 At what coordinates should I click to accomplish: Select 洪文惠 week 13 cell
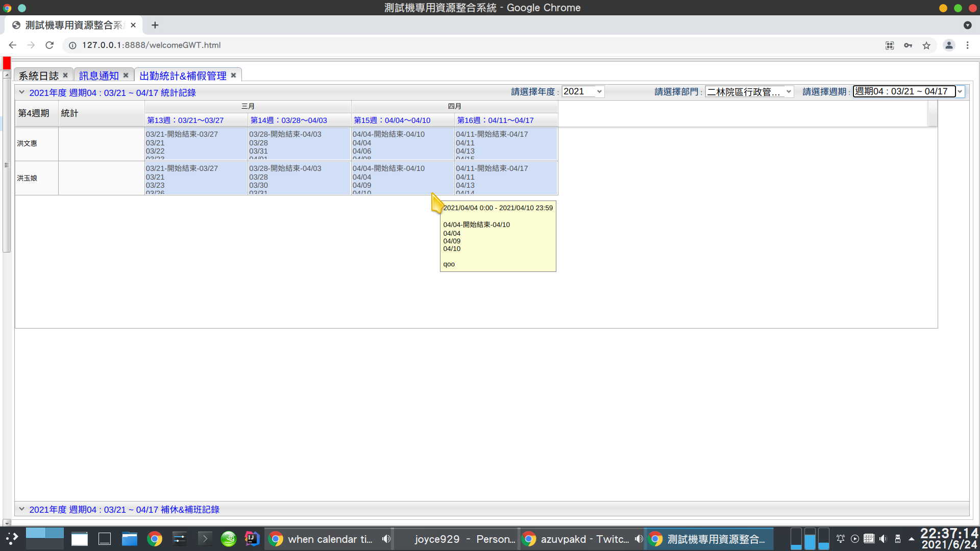[x=196, y=143]
